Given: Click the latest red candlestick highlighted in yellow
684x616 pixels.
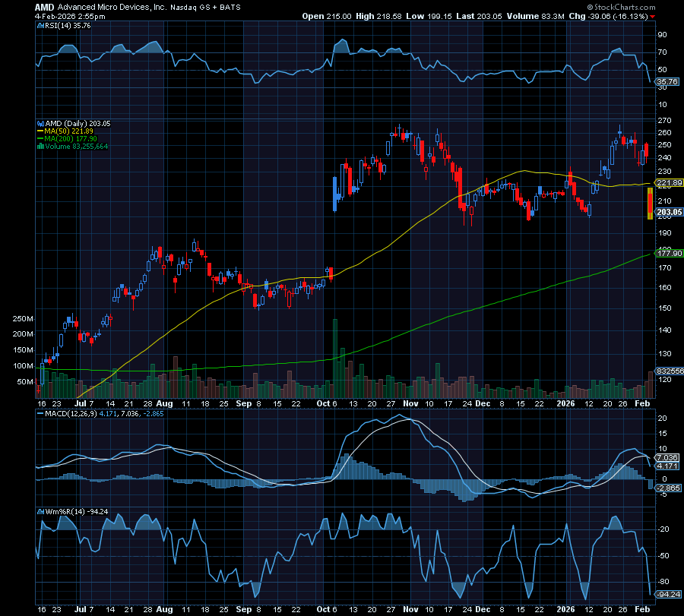Looking at the screenshot, I should click(x=650, y=203).
